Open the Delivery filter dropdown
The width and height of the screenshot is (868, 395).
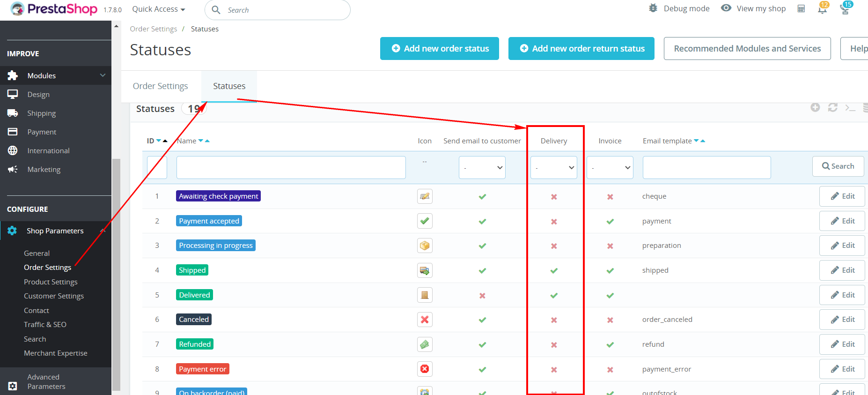click(554, 167)
